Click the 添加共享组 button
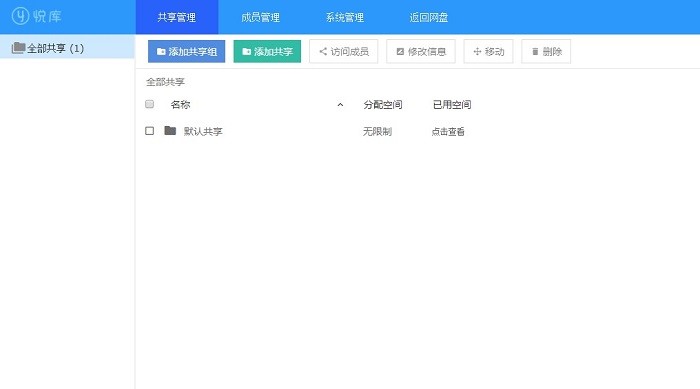This screenshot has width=700, height=389. coord(187,51)
